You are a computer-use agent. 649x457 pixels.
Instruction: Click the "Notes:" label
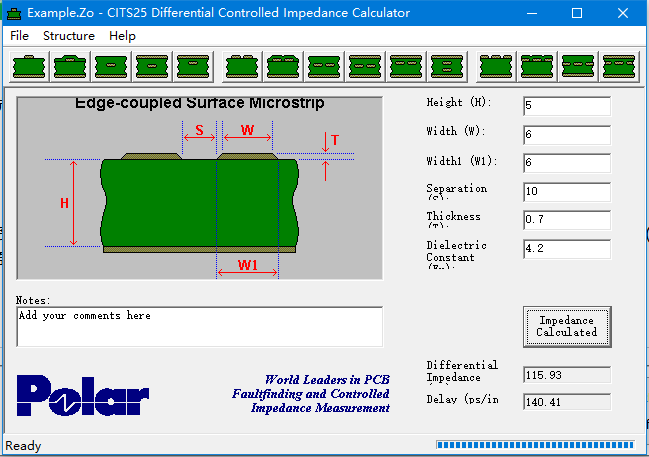[x=33, y=300]
